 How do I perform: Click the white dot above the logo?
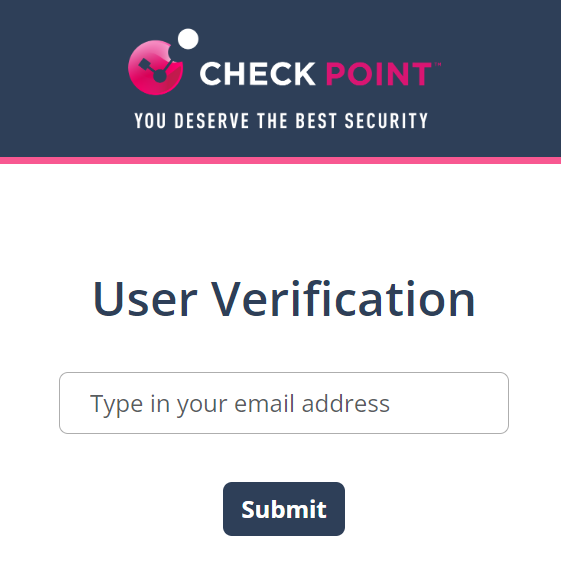188,39
